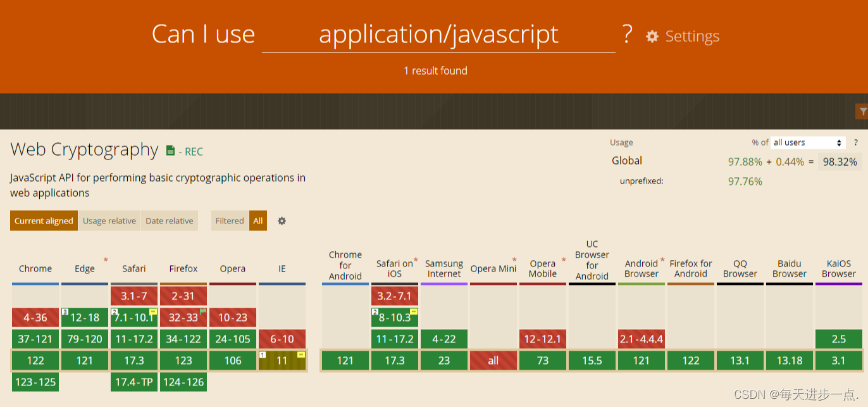868x407 pixels.
Task: Click the question mark after the search field
Action: [x=627, y=34]
